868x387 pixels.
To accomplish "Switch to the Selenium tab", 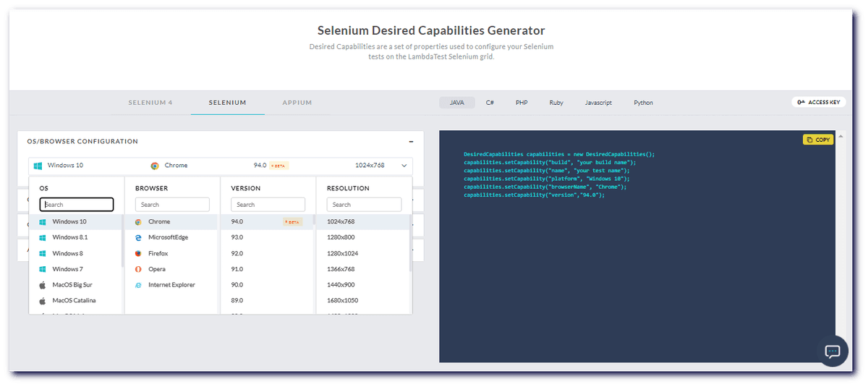I will coord(227,103).
